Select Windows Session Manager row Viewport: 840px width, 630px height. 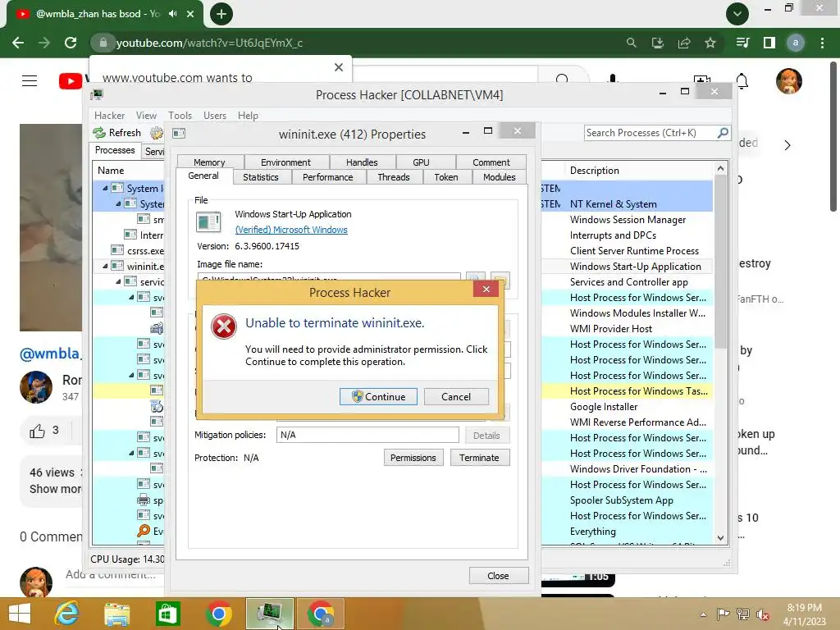628,220
